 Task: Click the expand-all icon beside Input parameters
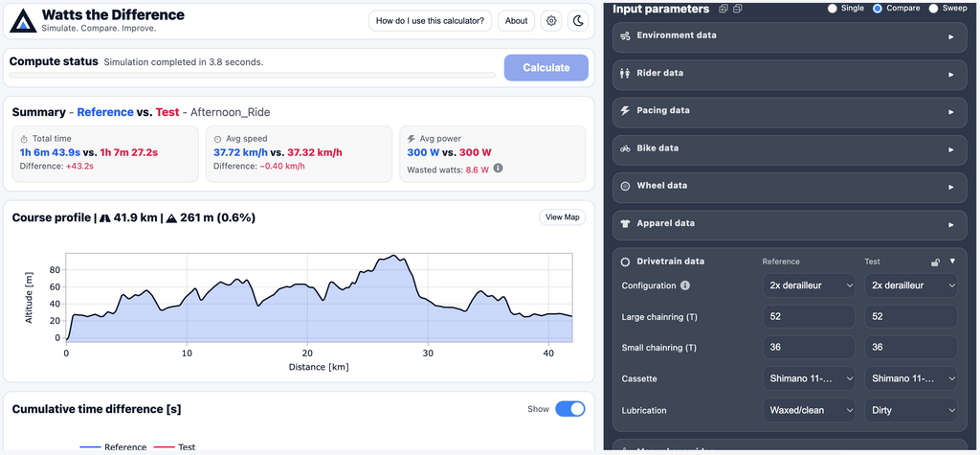724,9
